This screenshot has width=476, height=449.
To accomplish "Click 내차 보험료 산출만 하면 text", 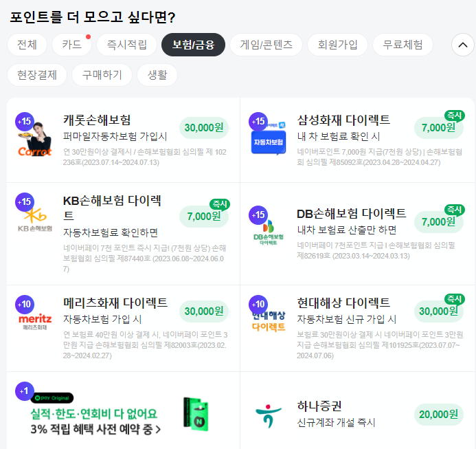I will pos(347,230).
